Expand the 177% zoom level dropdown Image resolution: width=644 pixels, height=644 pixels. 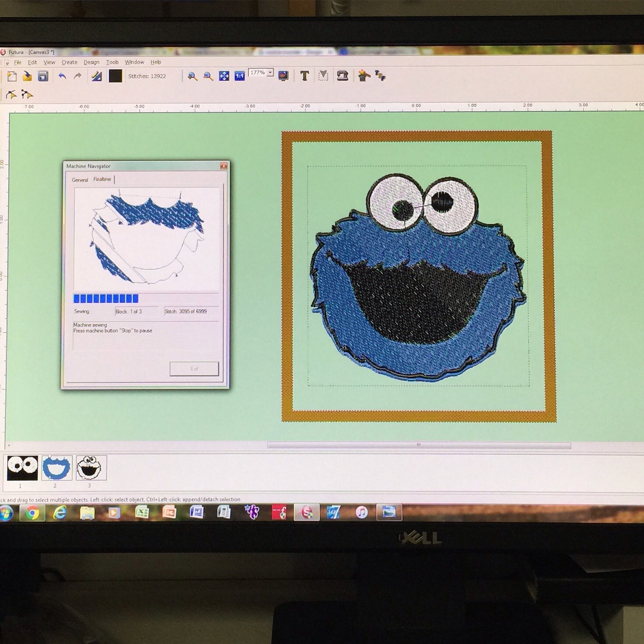tap(270, 73)
